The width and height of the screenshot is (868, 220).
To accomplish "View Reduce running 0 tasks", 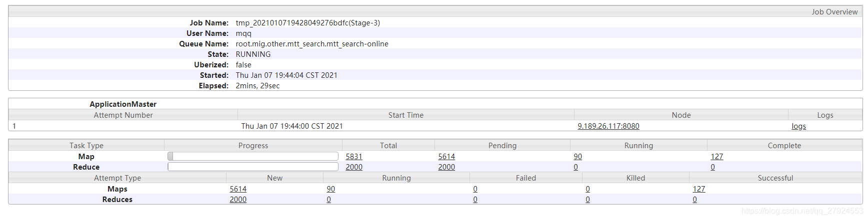I will (x=576, y=167).
